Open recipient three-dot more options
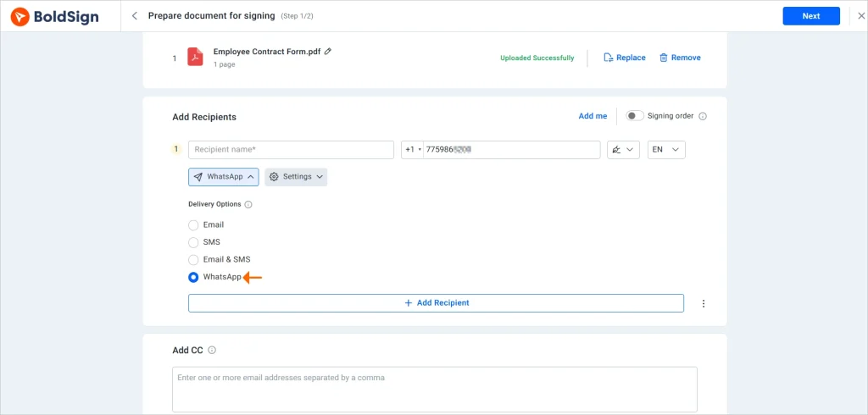 coord(704,303)
